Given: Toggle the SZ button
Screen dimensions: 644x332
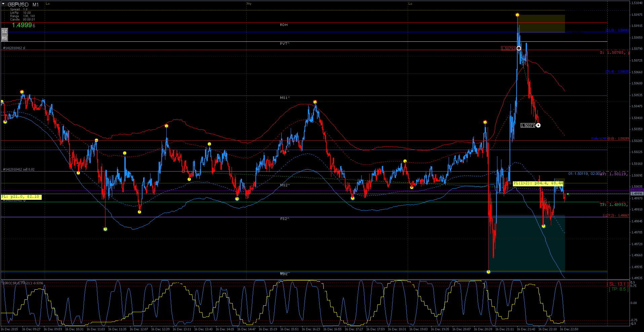Looking at the screenshot, I should click(4, 31).
